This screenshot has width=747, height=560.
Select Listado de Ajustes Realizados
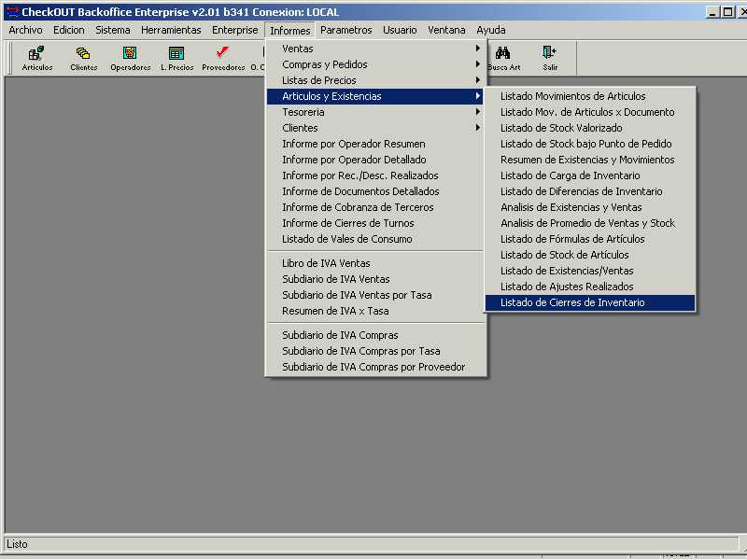(x=590, y=287)
